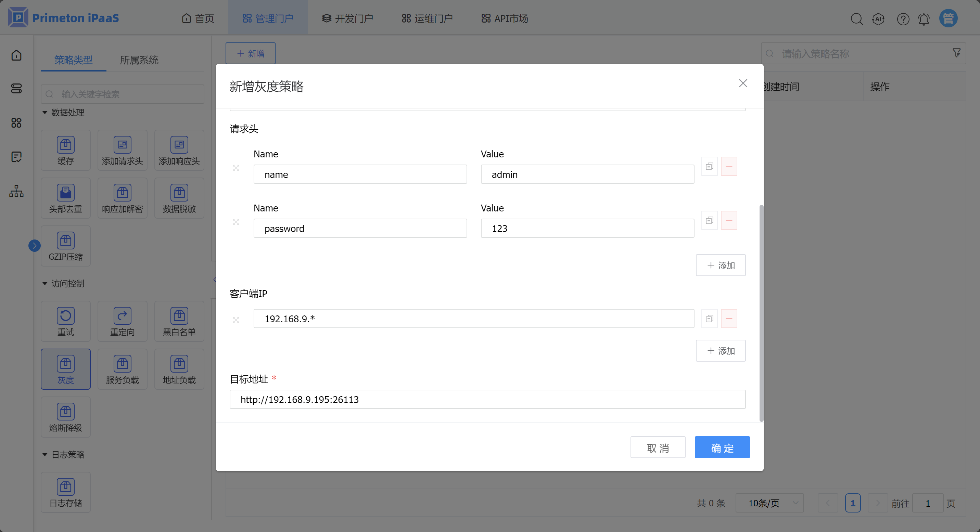Switch to the 所属系统 tab
This screenshot has height=532, width=980.
point(139,60)
